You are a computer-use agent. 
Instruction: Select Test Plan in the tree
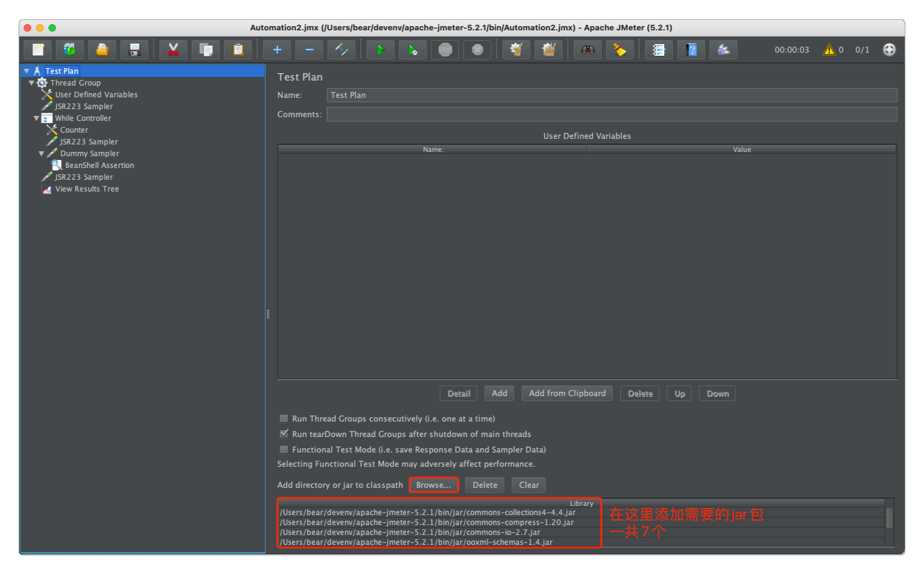point(62,71)
